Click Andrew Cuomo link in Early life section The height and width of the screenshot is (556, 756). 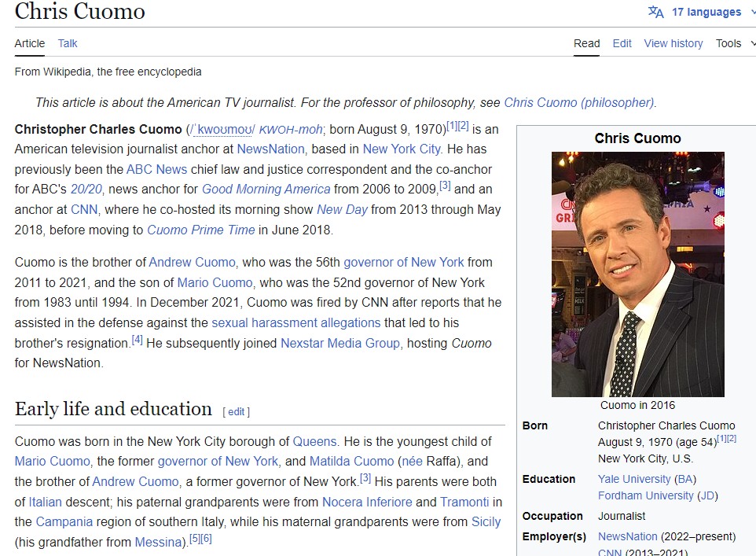point(135,481)
